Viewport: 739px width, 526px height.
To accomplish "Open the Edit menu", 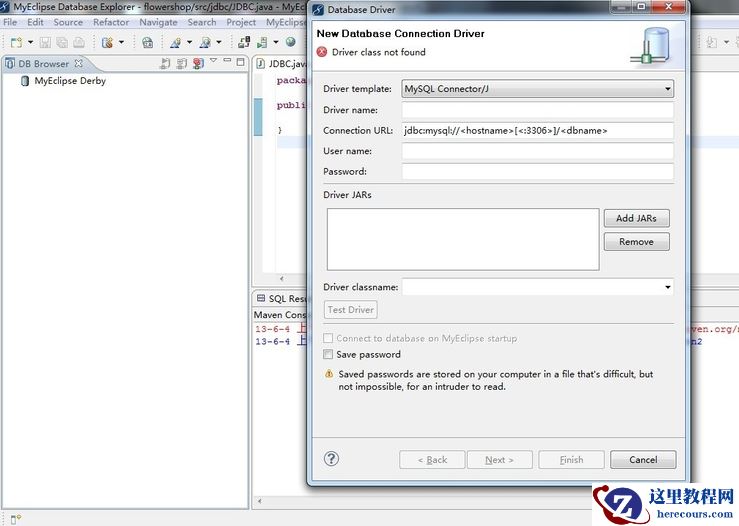I will coord(35,22).
